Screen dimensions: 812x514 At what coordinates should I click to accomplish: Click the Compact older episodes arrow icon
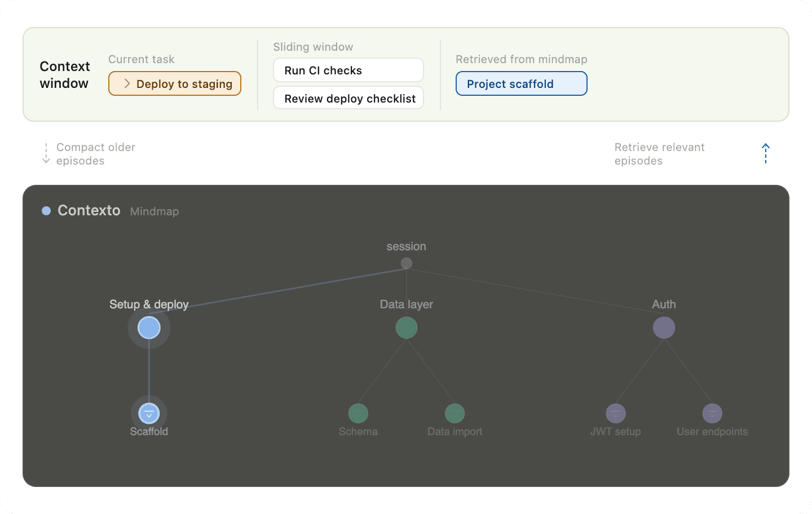pyautogui.click(x=46, y=153)
